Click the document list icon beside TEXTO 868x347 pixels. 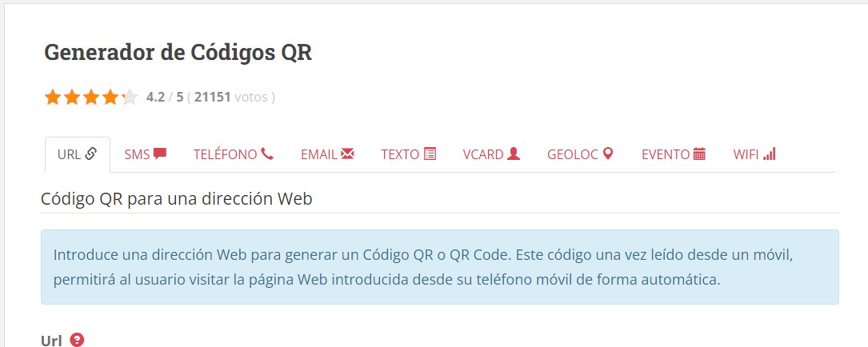click(x=430, y=154)
